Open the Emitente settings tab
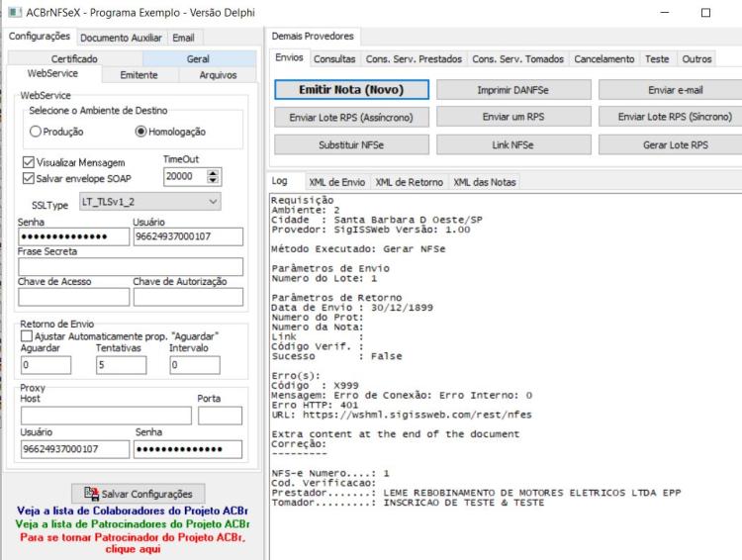The height and width of the screenshot is (560, 742). (x=139, y=75)
